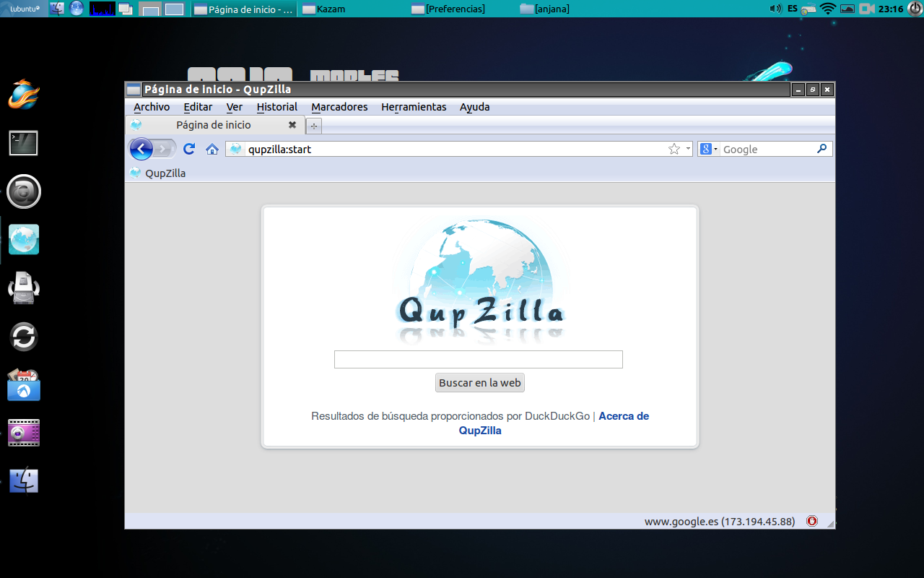This screenshot has height=578, width=924.
Task: Open the keyboard globe tray icon
Action: [809, 9]
